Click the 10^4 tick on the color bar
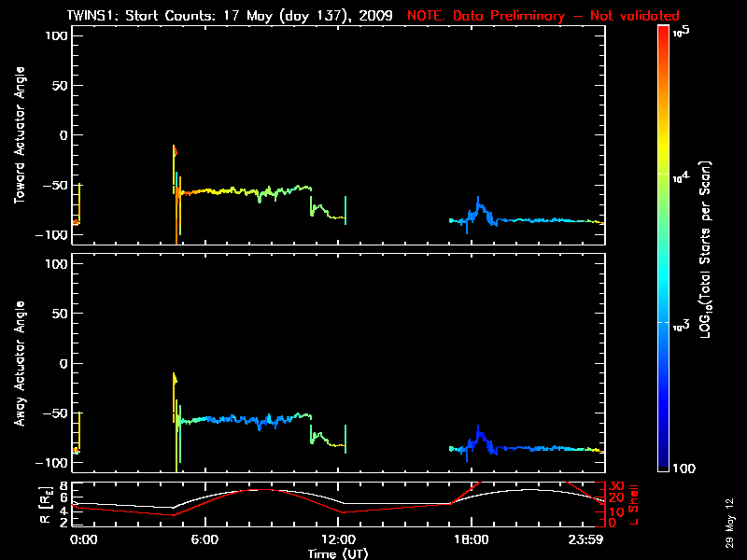The height and width of the screenshot is (560, 747). coord(681,176)
